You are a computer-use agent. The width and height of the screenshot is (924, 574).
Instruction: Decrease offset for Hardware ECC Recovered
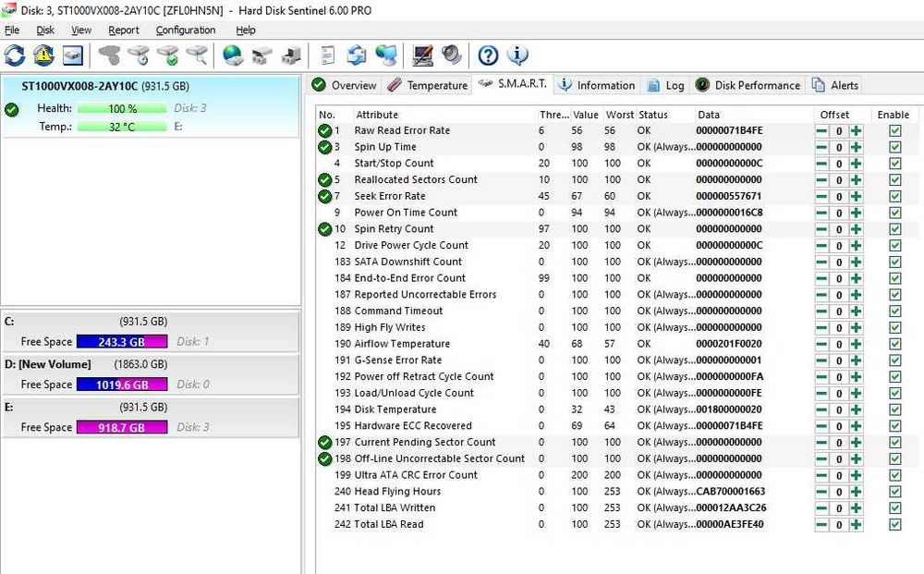[821, 426]
